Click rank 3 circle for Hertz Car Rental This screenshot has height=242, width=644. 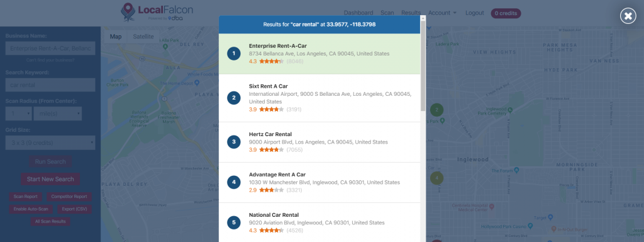(x=234, y=142)
